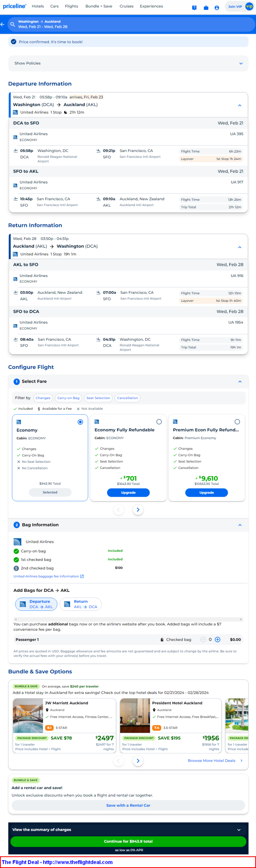Toggle the Carry-on Bag fare filter
Viewport: 256px width, 868px height.
[x=68, y=398]
